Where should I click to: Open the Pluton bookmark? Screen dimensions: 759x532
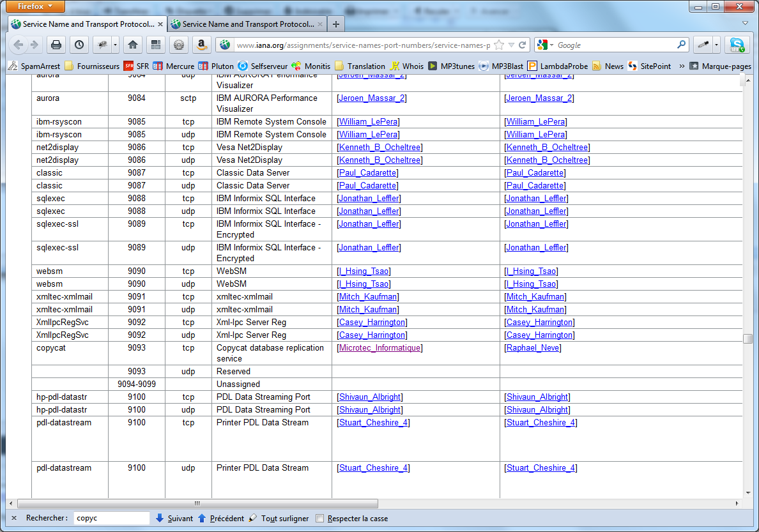216,66
